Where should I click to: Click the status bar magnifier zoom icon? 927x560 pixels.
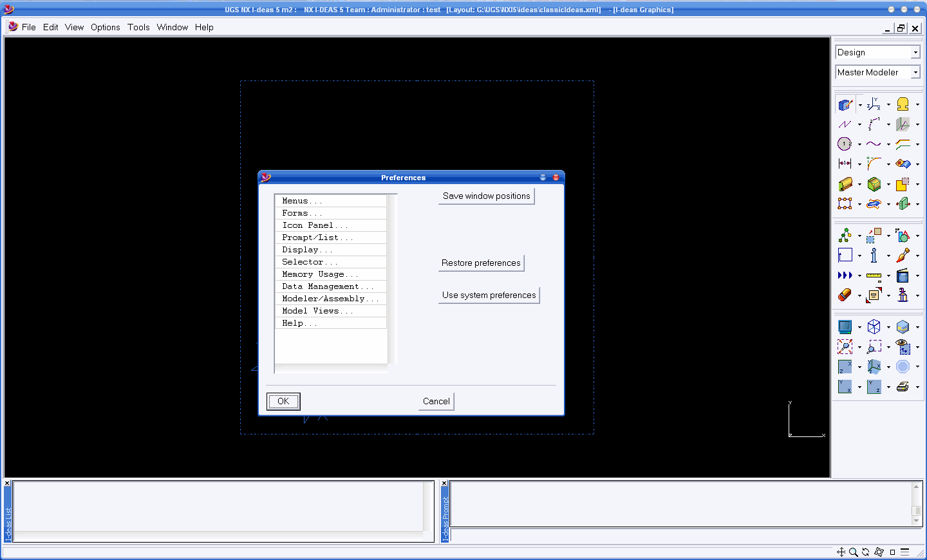(x=854, y=552)
